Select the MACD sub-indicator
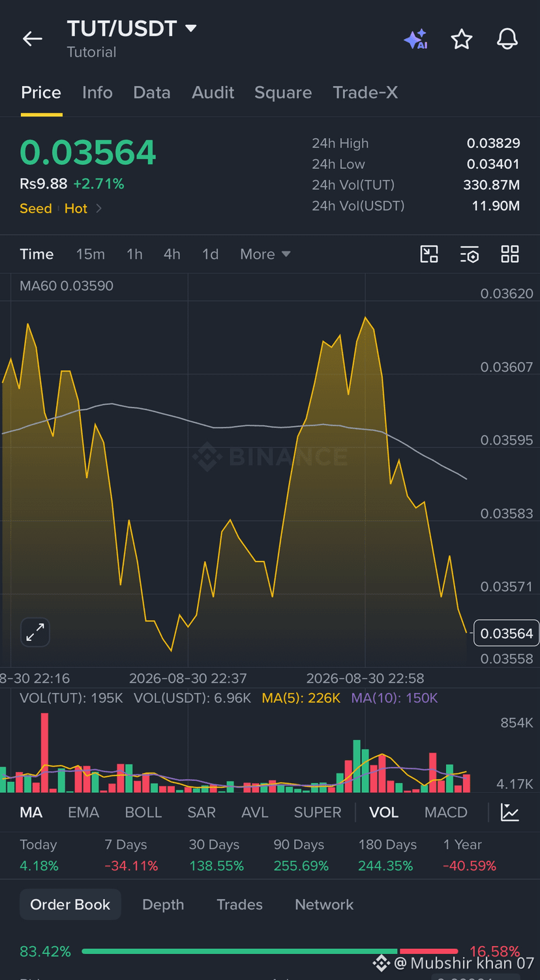This screenshot has height=980, width=540. [446, 812]
